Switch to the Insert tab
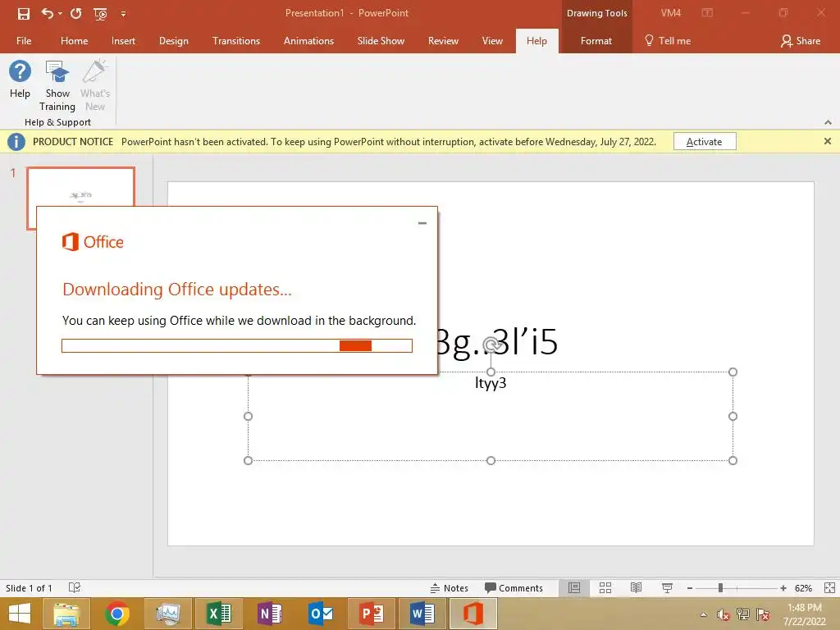The width and height of the screenshot is (840, 630). coord(123,41)
